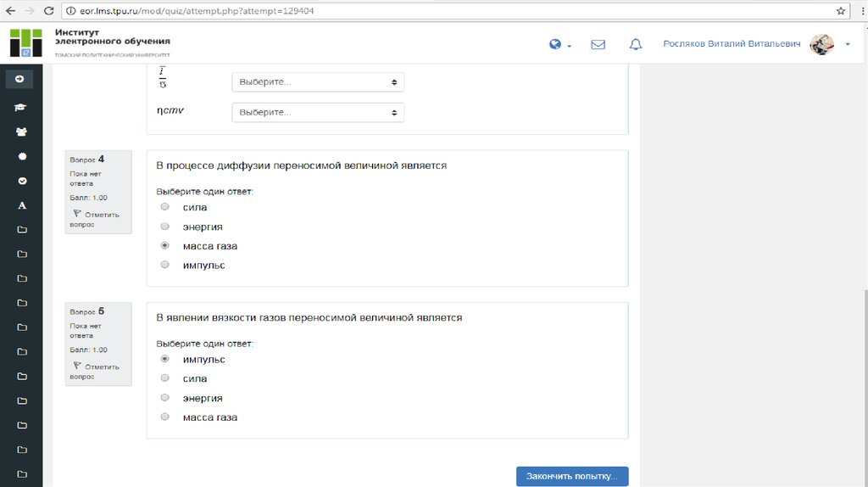The image size is (868, 487).
Task: Click the graduation cap sidebar icon
Action: click(x=21, y=108)
